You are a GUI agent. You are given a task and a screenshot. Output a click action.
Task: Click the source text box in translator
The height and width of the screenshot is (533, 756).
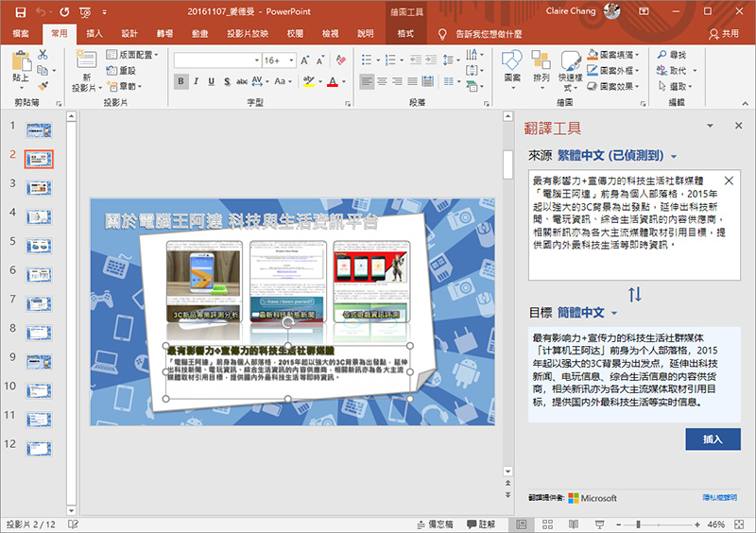click(x=634, y=225)
